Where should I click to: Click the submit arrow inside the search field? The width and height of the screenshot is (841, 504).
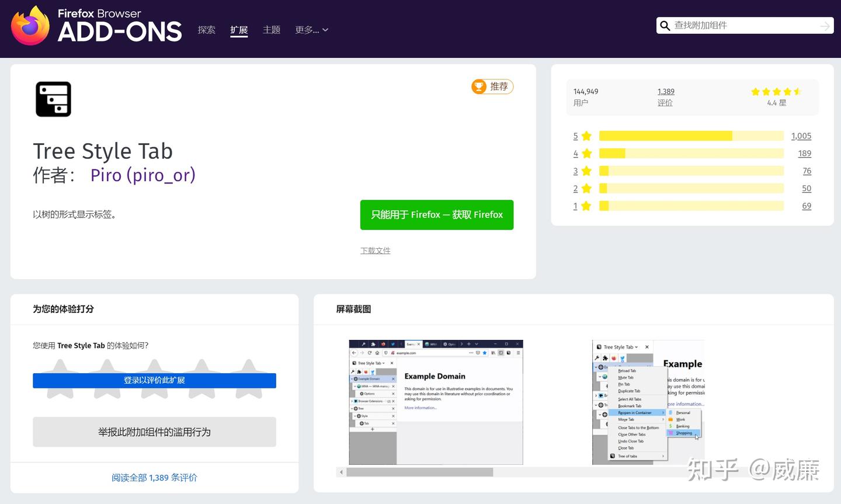click(x=825, y=26)
